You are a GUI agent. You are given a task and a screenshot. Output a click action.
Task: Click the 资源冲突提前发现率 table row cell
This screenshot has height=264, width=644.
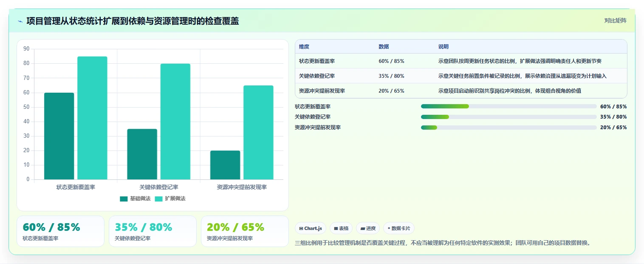[322, 91]
